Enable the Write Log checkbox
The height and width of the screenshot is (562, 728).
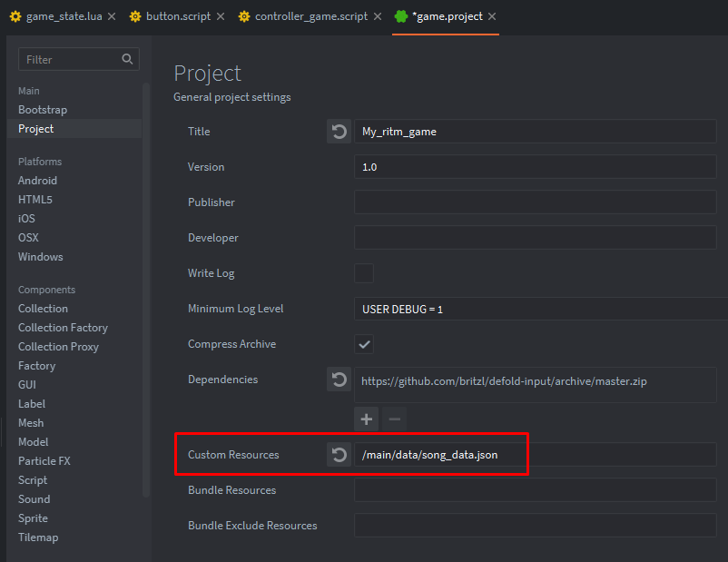[363, 273]
